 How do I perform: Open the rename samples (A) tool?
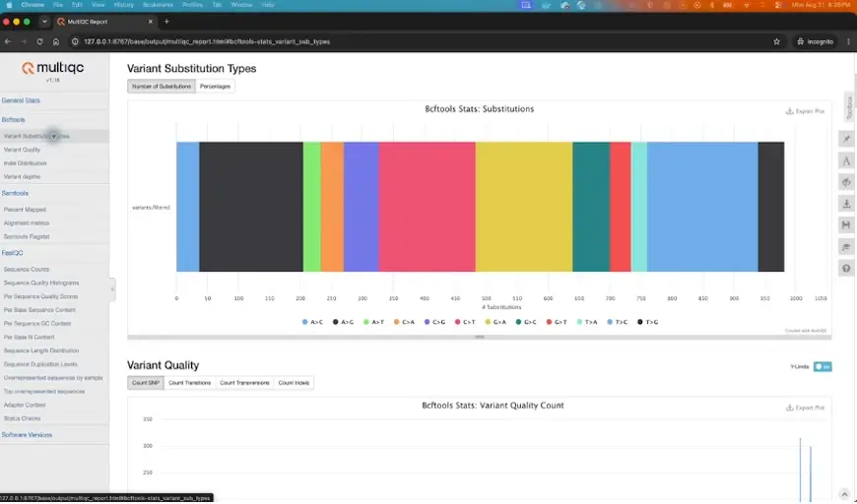pos(846,160)
